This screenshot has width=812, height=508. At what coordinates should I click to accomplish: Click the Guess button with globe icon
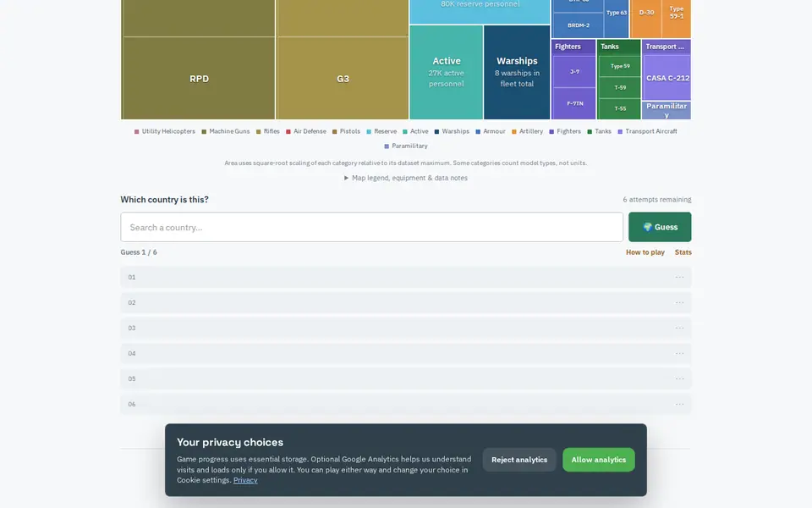pos(660,227)
